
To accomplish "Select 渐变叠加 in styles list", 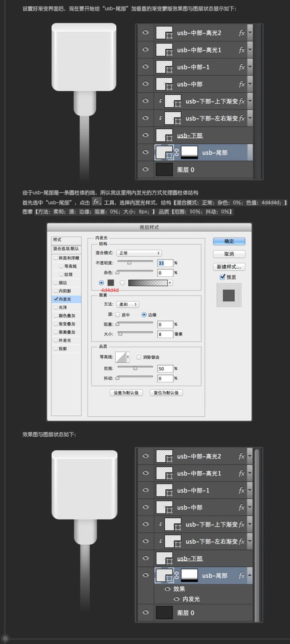I will [x=67, y=324].
